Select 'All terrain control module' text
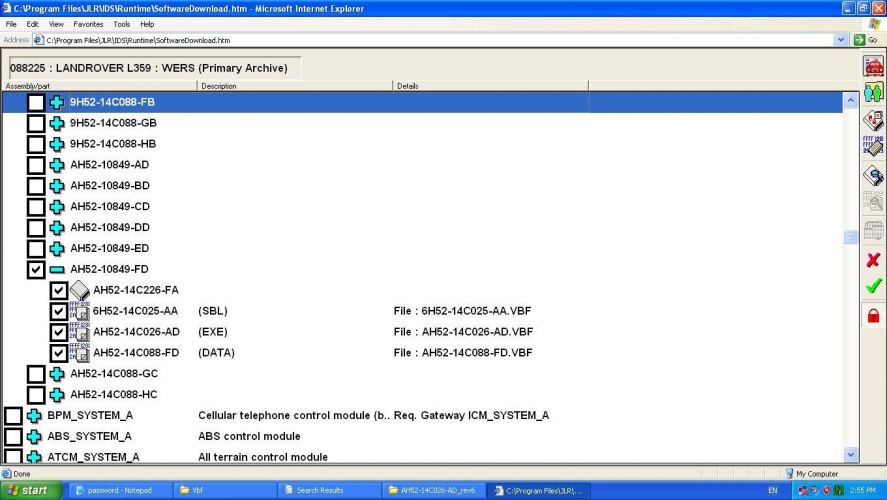Screen dimensions: 887x500 (x=263, y=457)
